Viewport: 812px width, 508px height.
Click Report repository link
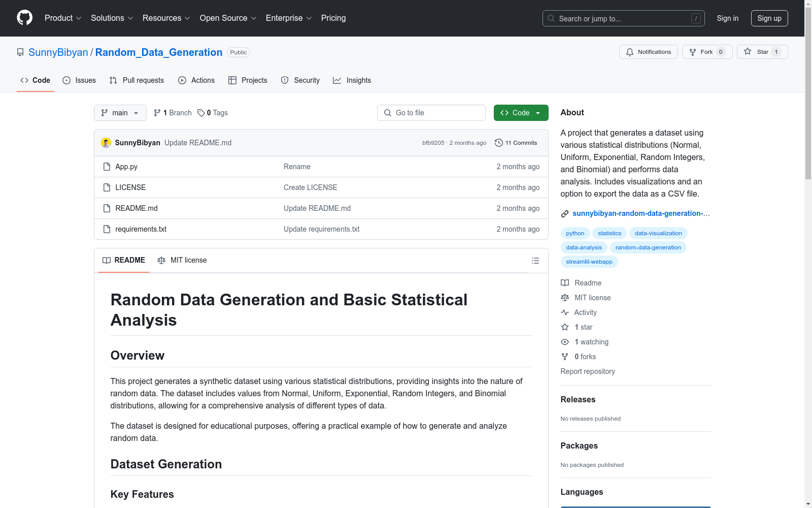click(x=588, y=371)
